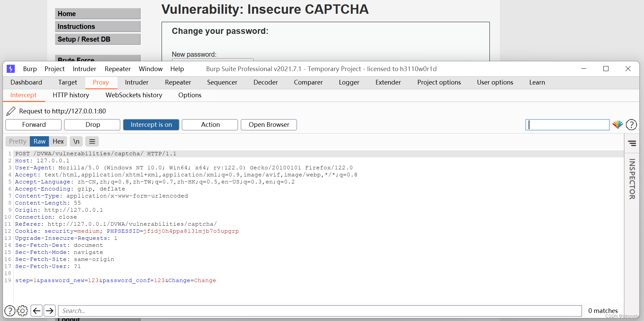Click the 0 matches search result label

pos(603,311)
